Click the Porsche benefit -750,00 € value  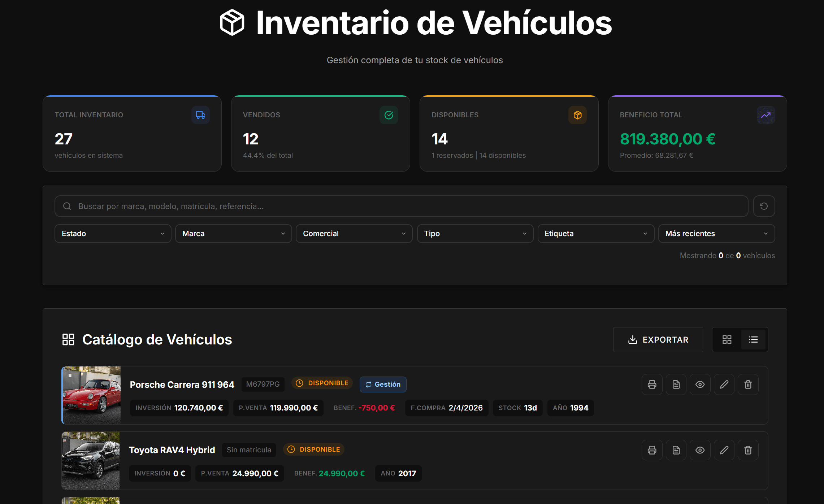(377, 408)
